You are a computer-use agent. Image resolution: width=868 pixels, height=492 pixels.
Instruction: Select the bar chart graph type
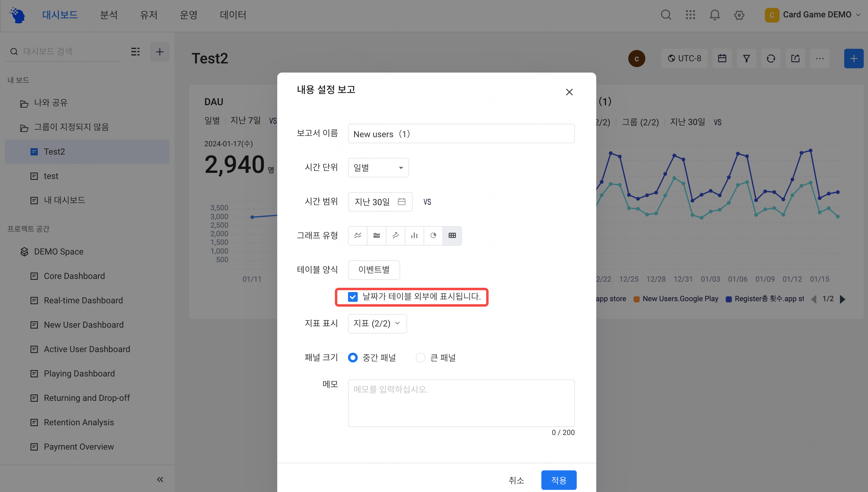414,236
